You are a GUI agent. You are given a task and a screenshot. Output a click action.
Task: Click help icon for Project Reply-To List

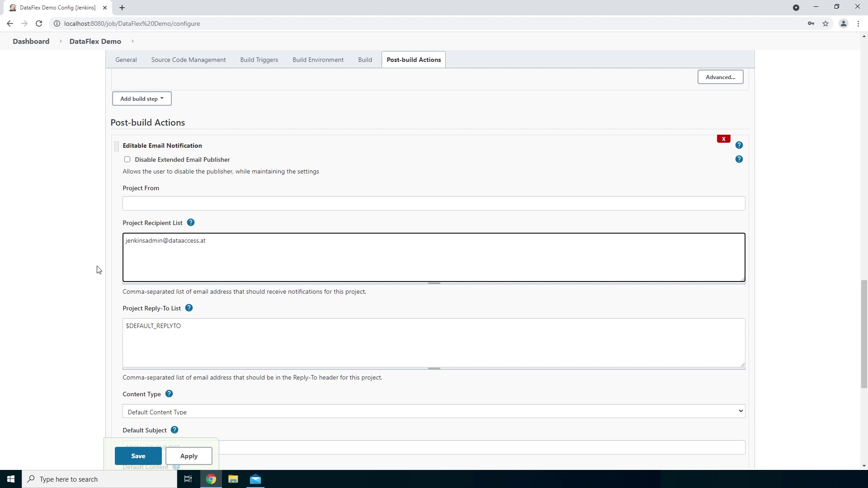pos(189,308)
